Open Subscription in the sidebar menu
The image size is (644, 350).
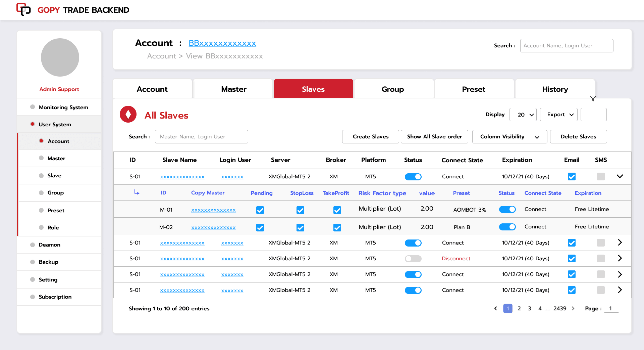[x=55, y=297]
